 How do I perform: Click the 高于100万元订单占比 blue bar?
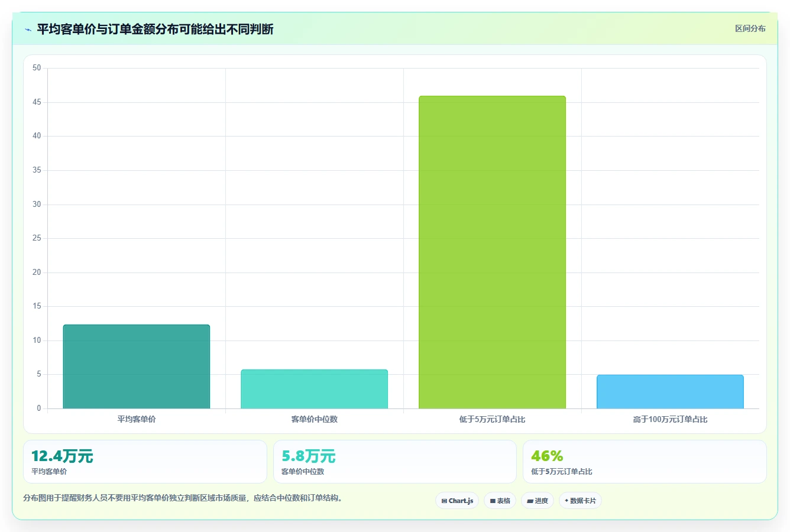671,391
